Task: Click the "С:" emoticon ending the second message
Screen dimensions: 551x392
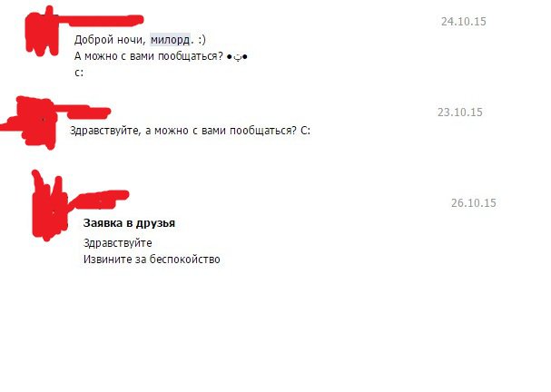Action: [x=305, y=131]
